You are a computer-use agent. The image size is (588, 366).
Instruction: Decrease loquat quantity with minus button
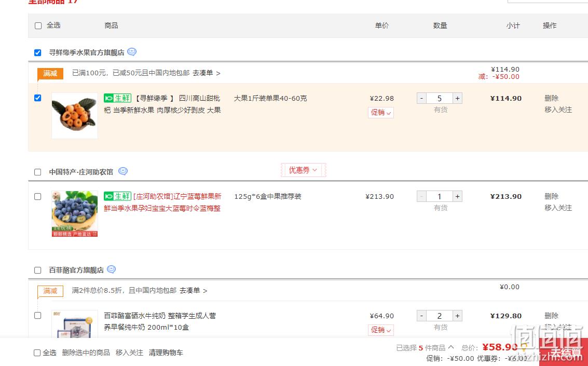pyautogui.click(x=421, y=98)
